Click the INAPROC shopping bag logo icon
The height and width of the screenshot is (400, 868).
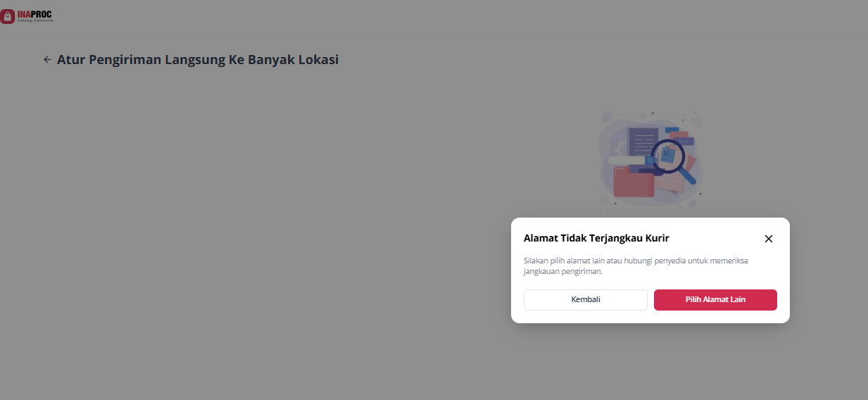tap(8, 16)
